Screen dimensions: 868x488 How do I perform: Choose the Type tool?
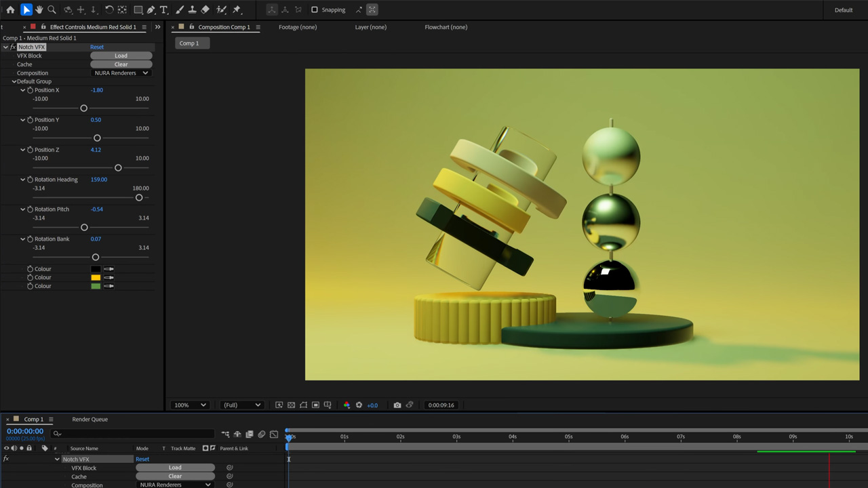tap(163, 9)
